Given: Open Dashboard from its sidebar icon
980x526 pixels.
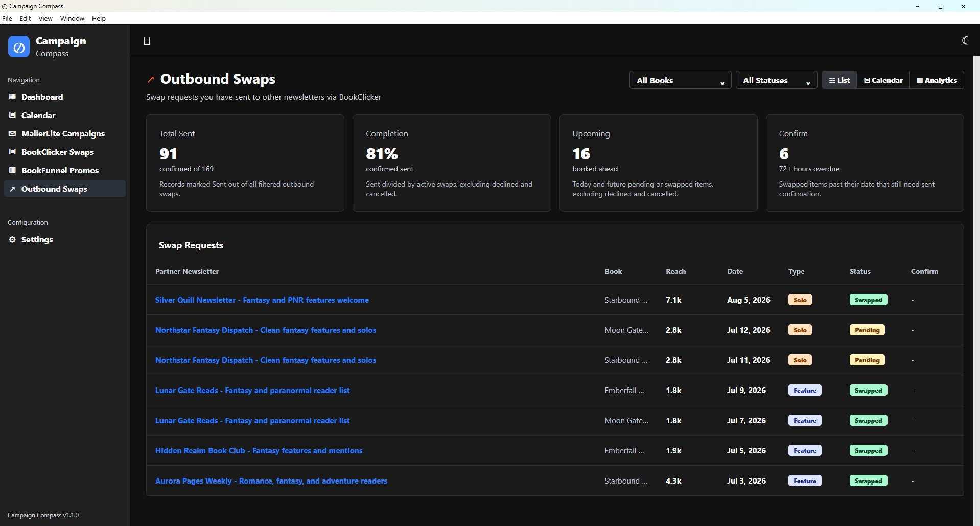Looking at the screenshot, I should 12,97.
